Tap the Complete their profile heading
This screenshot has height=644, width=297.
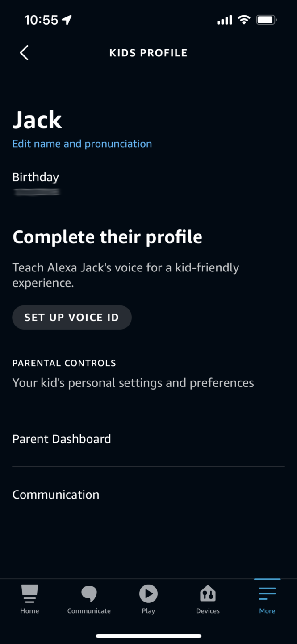(107, 237)
